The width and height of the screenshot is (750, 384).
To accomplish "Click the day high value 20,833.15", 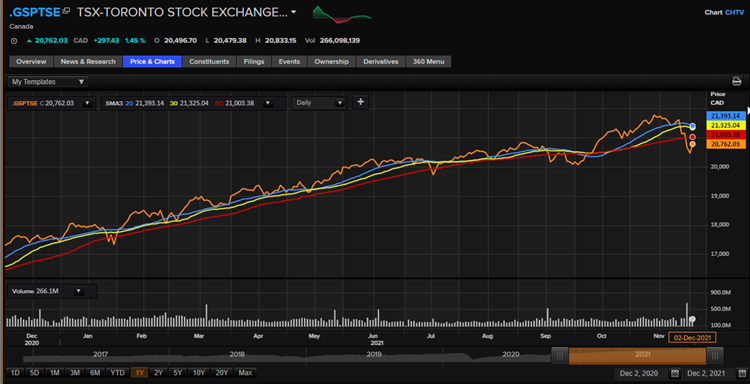I will [280, 41].
